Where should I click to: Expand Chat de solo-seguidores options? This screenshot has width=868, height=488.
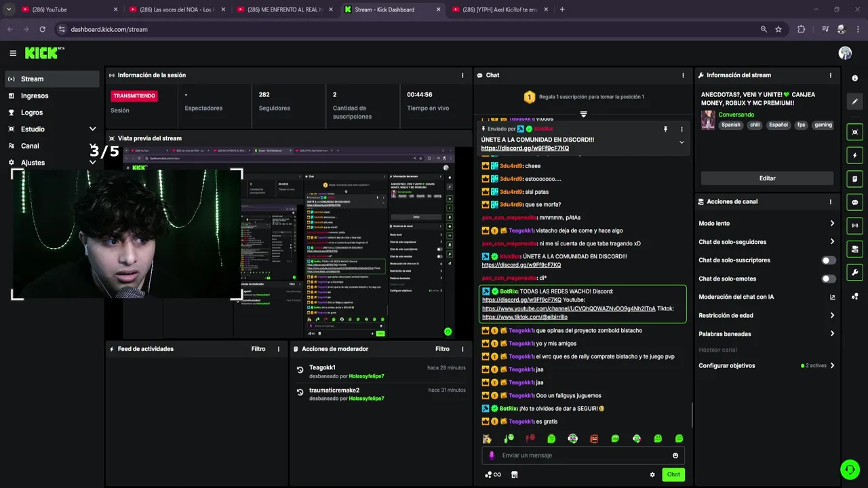832,242
